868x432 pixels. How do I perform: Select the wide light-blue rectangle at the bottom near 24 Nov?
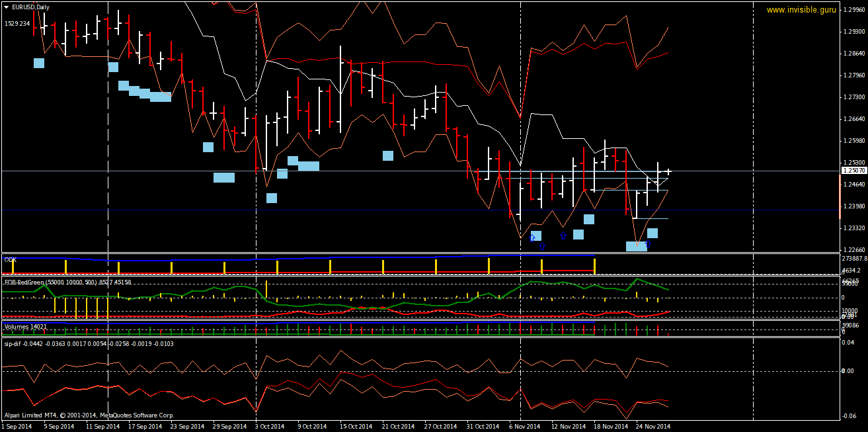[637, 247]
